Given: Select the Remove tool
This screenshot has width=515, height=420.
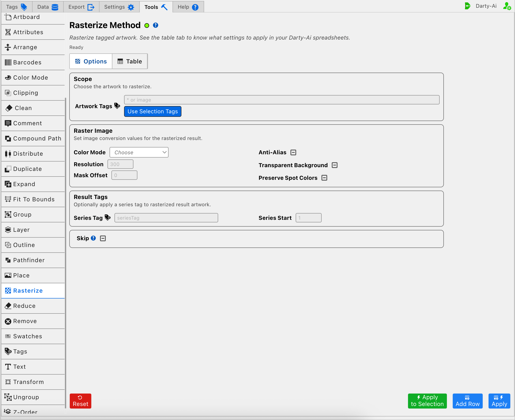Looking at the screenshot, I should tap(33, 321).
